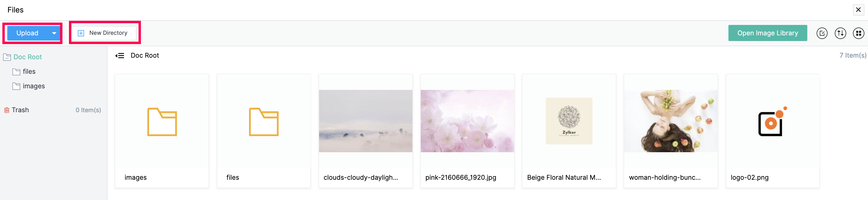This screenshot has width=868, height=200.
Task: Expand the Upload dropdown arrow
Action: click(x=54, y=33)
